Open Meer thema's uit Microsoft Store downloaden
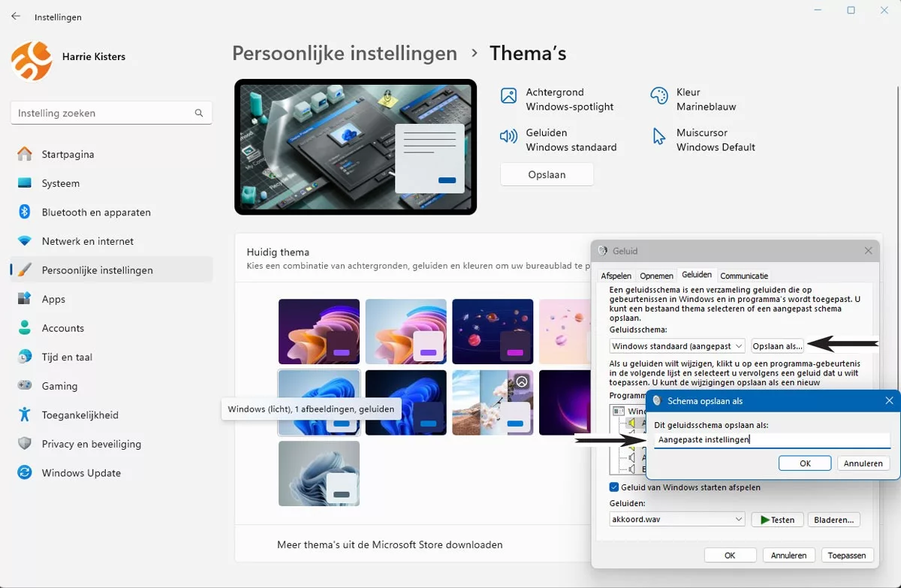This screenshot has height=588, width=901. pyautogui.click(x=390, y=544)
